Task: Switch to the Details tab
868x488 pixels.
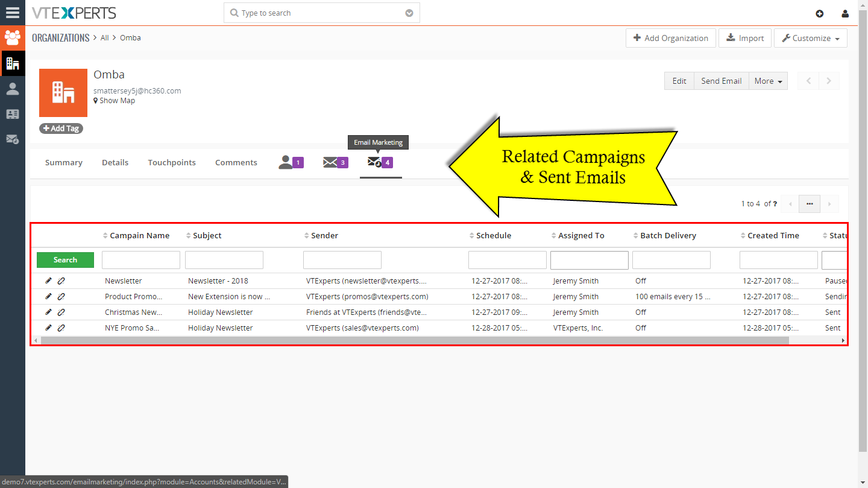Action: pyautogui.click(x=115, y=162)
